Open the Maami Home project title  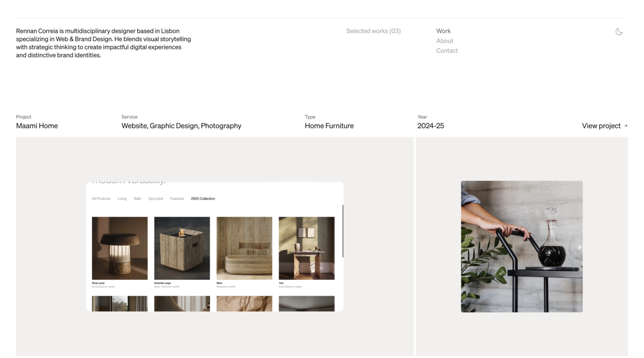coord(37,126)
